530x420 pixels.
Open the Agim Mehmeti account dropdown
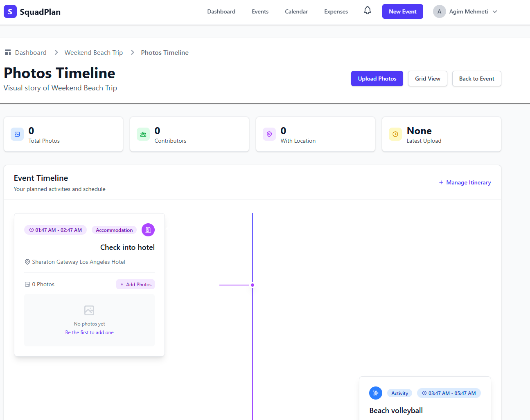(x=465, y=11)
